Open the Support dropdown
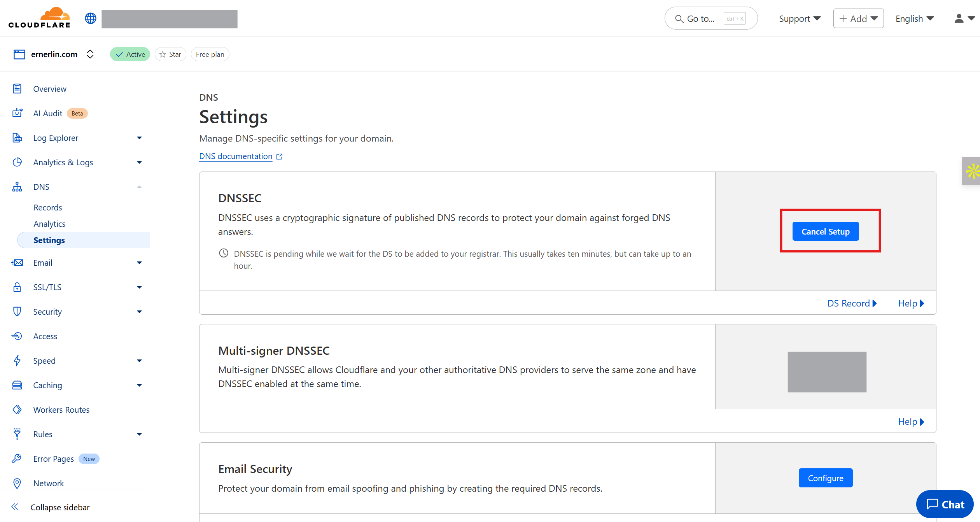 pyautogui.click(x=799, y=18)
